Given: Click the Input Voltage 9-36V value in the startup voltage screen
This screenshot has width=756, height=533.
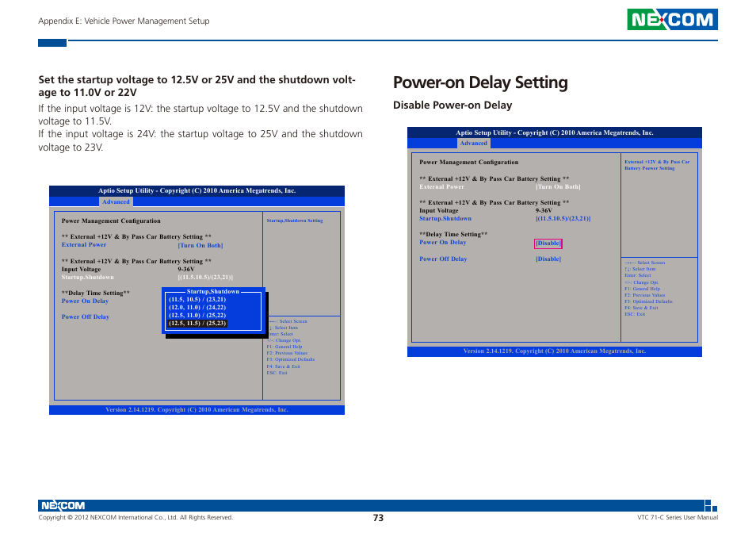Looking at the screenshot, I should click(186, 269).
